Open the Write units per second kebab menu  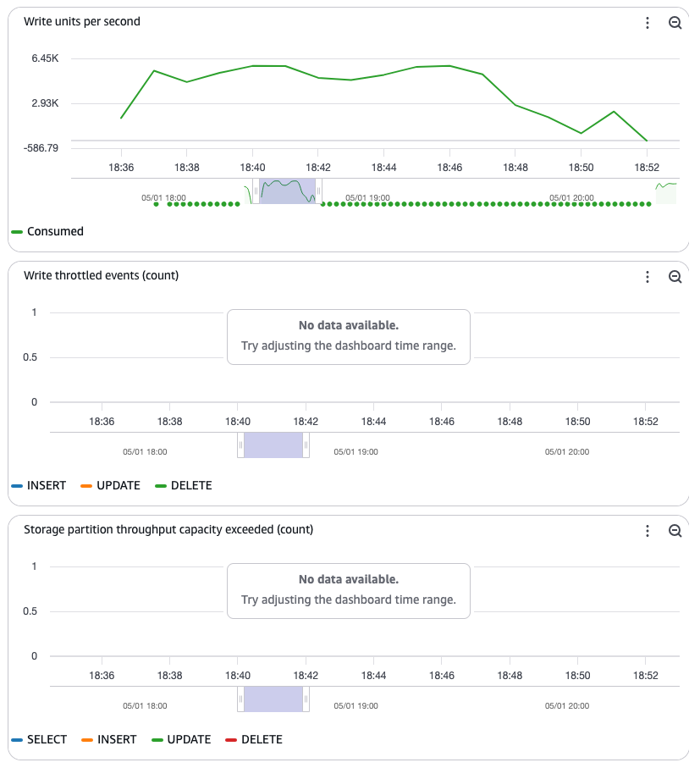648,23
